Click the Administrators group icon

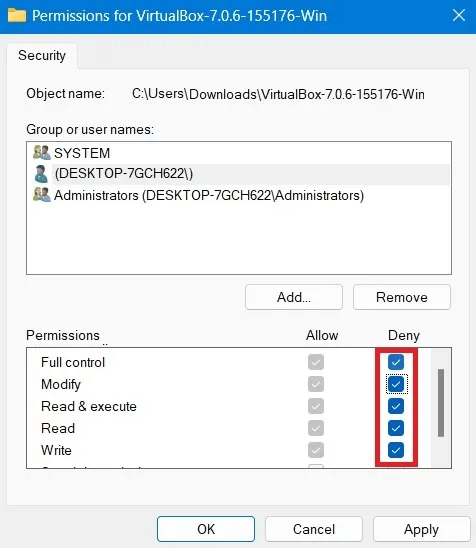(x=42, y=195)
